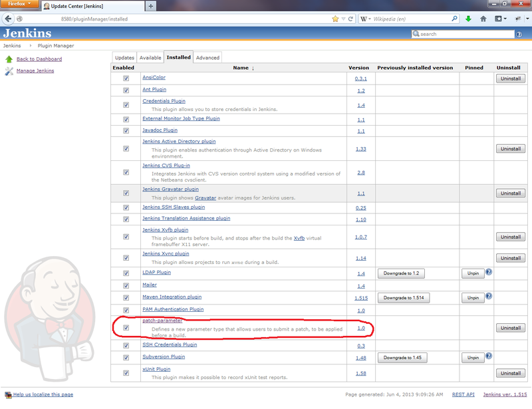Uninstall the Jenkins Xvfb plugin
The height and width of the screenshot is (409, 532).
click(510, 237)
